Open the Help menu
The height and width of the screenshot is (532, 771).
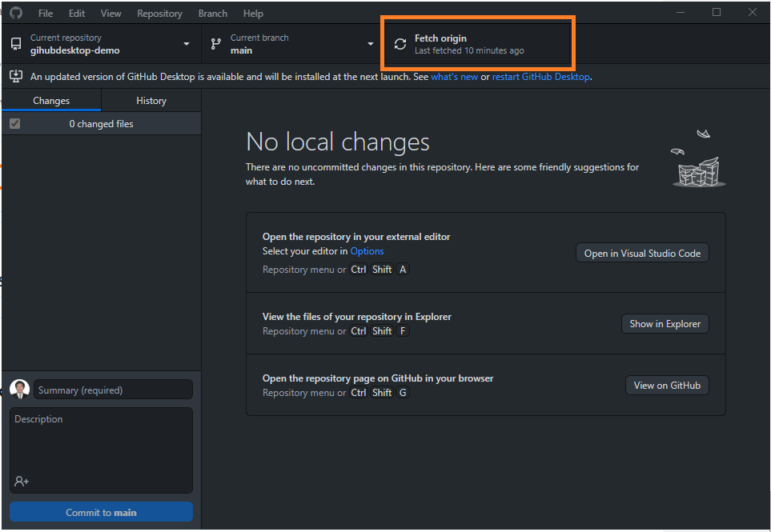point(253,14)
